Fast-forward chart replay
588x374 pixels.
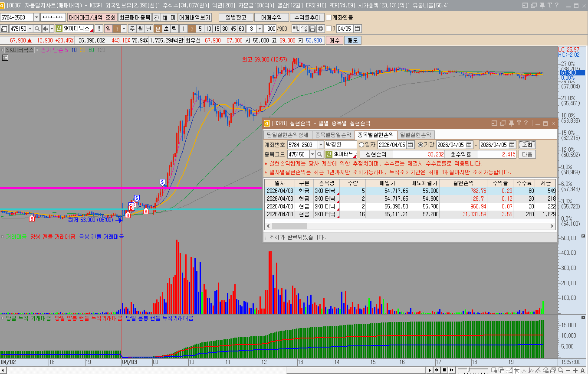click(x=452, y=370)
